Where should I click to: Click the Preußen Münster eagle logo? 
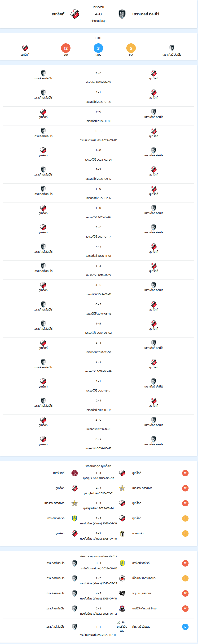122,593
